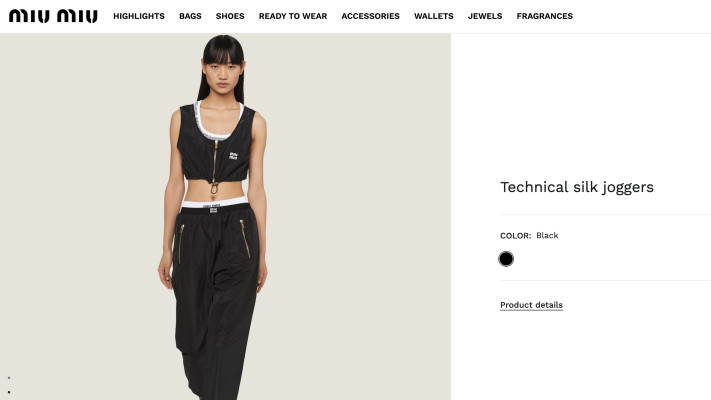This screenshot has height=400, width=711.
Task: Open the Product details link
Action: pyautogui.click(x=531, y=305)
